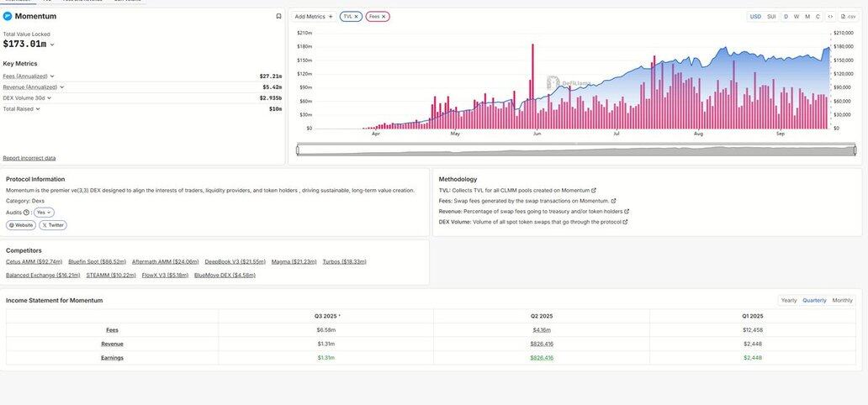Screen dimensions: 868x405
Task: Bookmark the Momentum protocol
Action: (278, 17)
